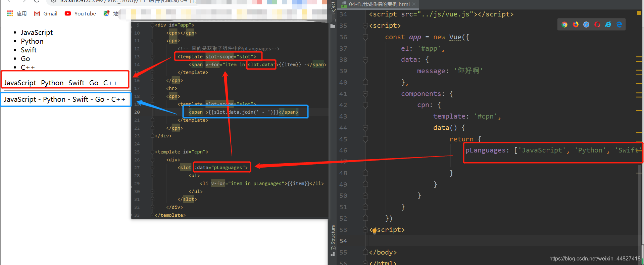644x265 pixels.
Task: Click the Python list item in the web page
Action: tap(32, 41)
